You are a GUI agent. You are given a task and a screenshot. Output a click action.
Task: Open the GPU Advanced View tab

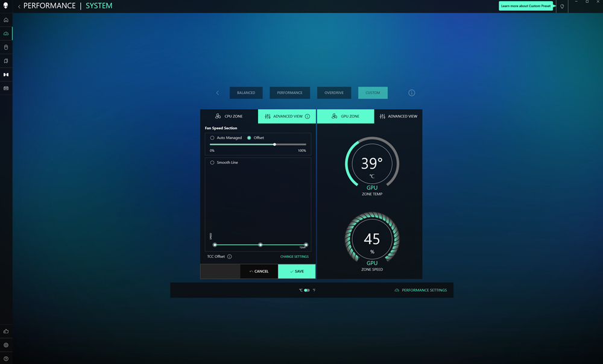click(398, 116)
